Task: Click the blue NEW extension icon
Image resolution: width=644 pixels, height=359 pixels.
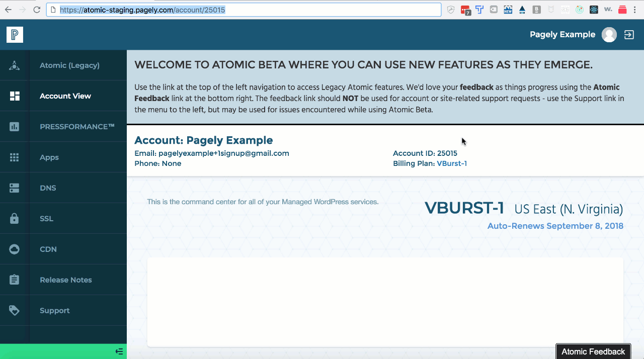Action: click(508, 10)
